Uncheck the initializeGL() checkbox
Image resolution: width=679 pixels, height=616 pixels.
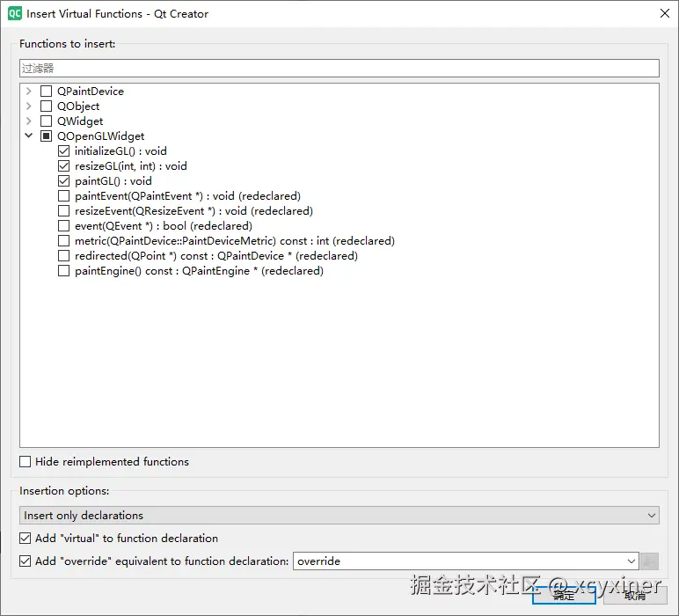(63, 151)
